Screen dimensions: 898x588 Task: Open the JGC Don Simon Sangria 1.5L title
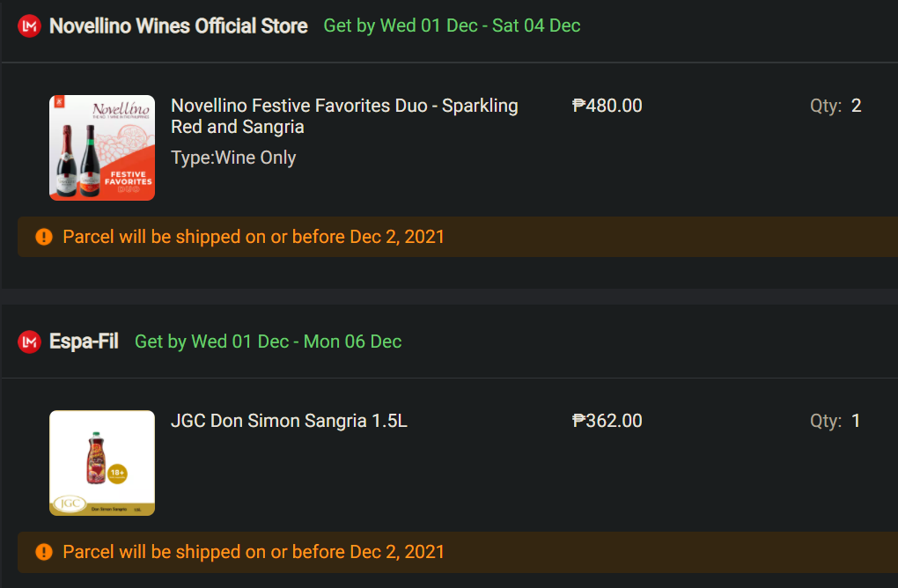pyautogui.click(x=289, y=421)
